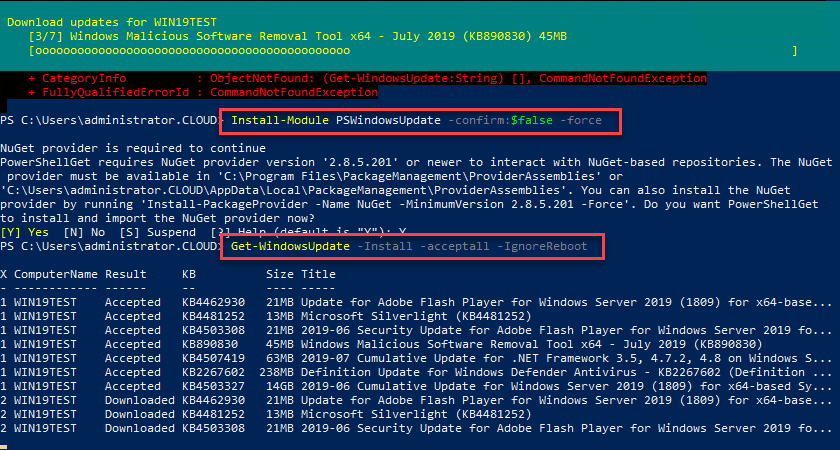This screenshot has height=450, width=840.
Task: Click the [3/7] Malicious Software Removal Tool status line
Action: (x=298, y=35)
